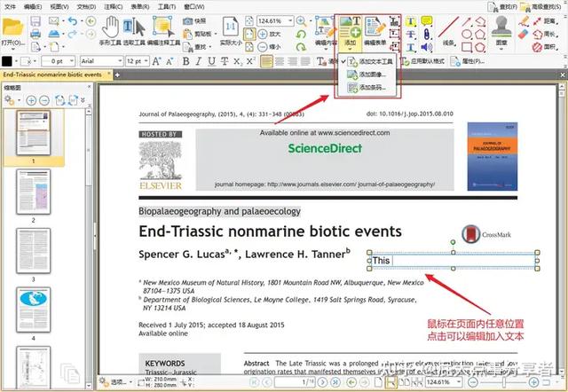Open the 12 pt font size dropdown
568x392 pixels.
pos(146,61)
